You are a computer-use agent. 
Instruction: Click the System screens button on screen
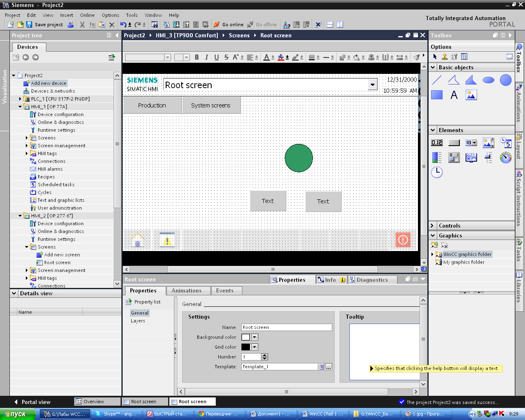coord(211,105)
